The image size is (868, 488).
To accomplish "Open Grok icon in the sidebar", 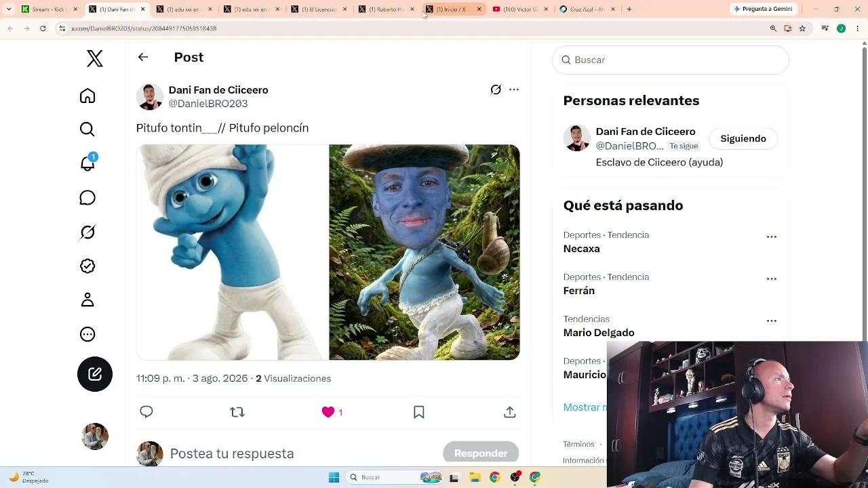I will (87, 232).
